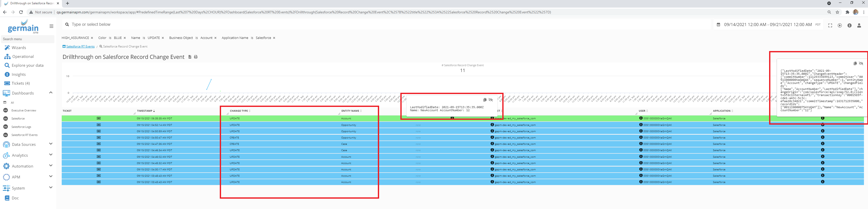
Task: Expand the Analytics menu section
Action: click(51, 155)
